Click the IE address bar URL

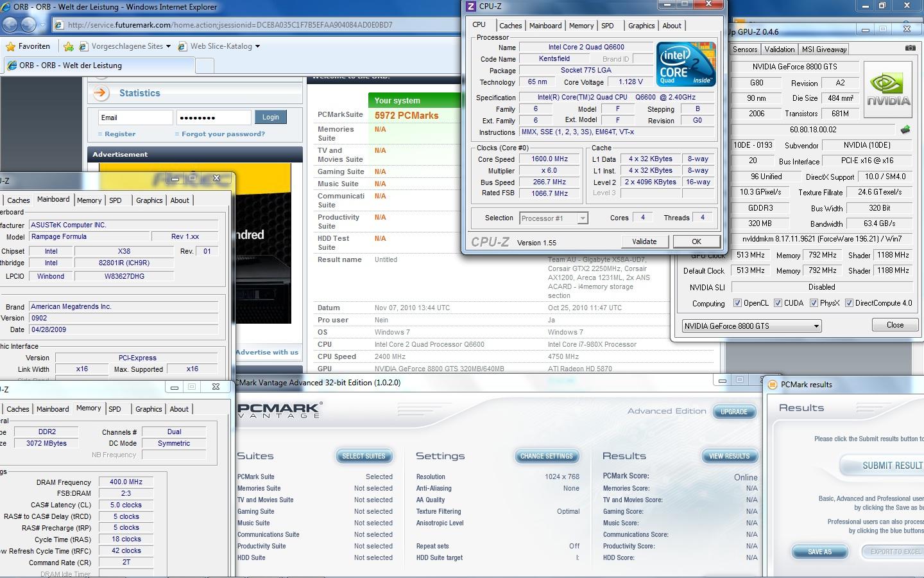(230, 25)
